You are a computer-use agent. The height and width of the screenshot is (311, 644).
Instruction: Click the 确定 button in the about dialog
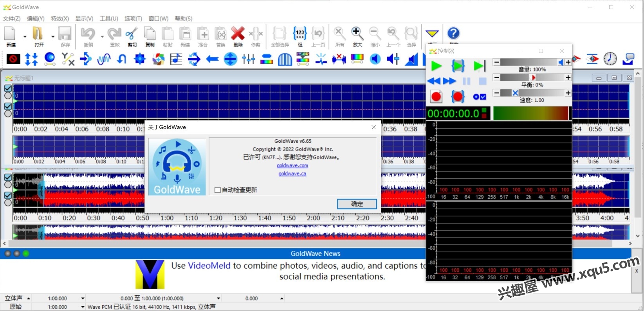tap(357, 204)
